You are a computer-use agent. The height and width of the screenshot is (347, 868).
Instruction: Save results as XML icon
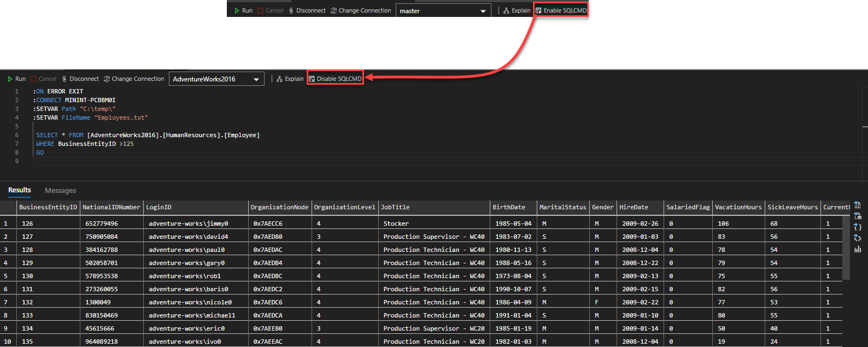(x=857, y=238)
